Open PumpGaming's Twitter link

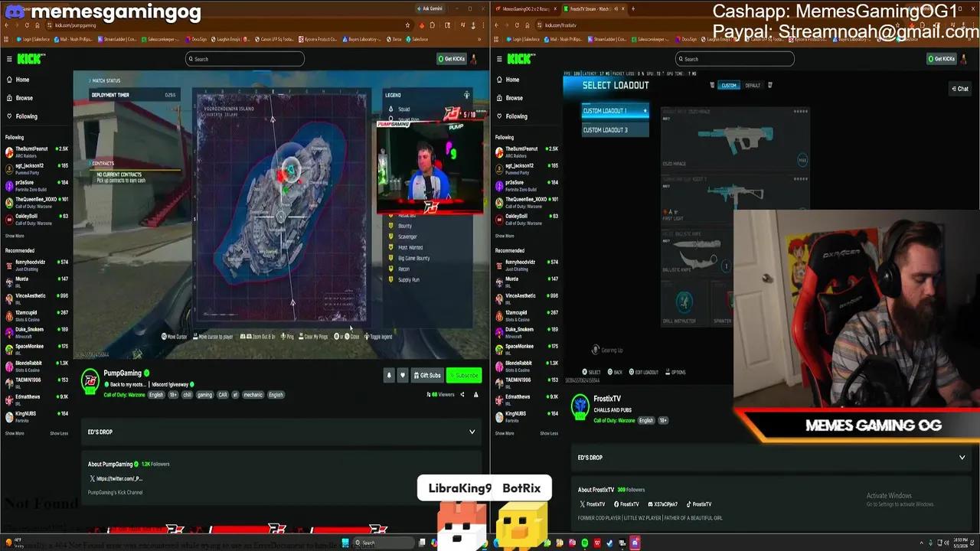click(x=116, y=478)
